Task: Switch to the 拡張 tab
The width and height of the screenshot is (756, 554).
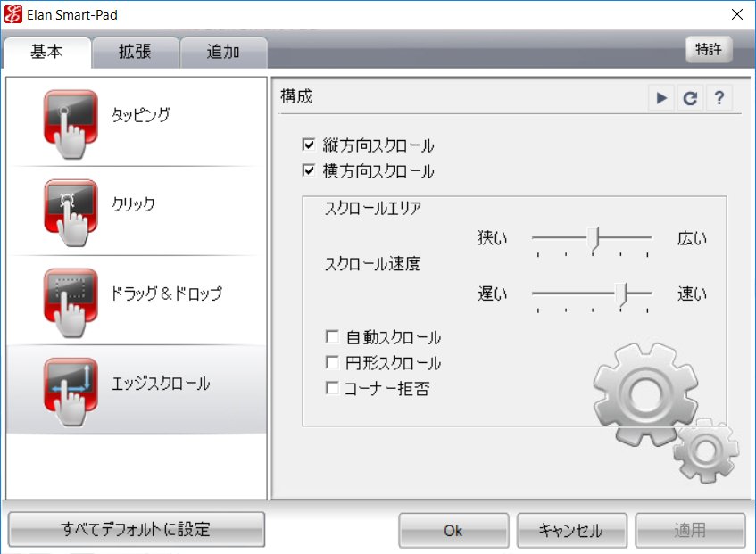Action: (x=136, y=52)
